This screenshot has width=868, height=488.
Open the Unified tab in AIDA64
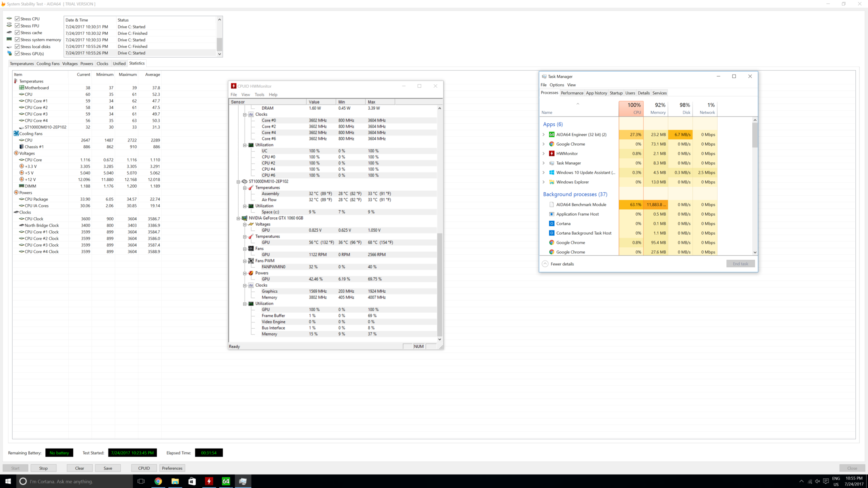tap(119, 64)
